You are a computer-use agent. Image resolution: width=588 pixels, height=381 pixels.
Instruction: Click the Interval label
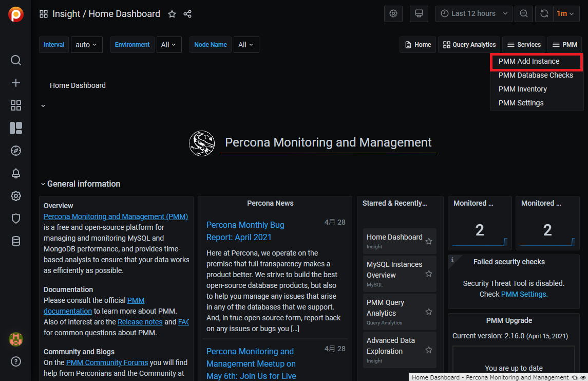point(54,45)
